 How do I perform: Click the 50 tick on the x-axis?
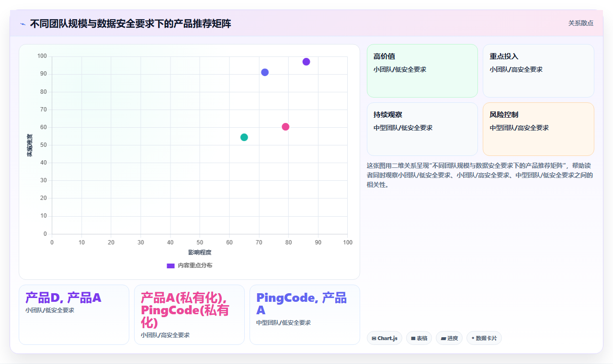click(200, 243)
